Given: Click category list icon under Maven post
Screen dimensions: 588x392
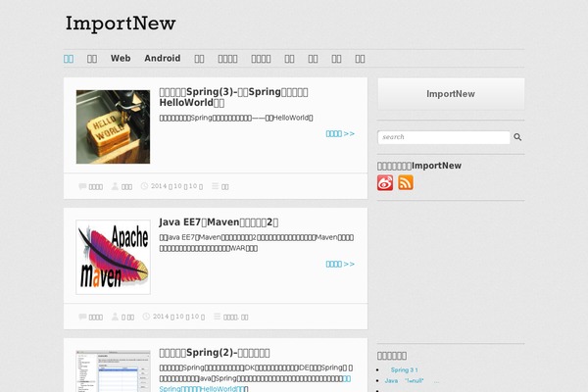Looking at the screenshot, I should pyautogui.click(x=218, y=317).
